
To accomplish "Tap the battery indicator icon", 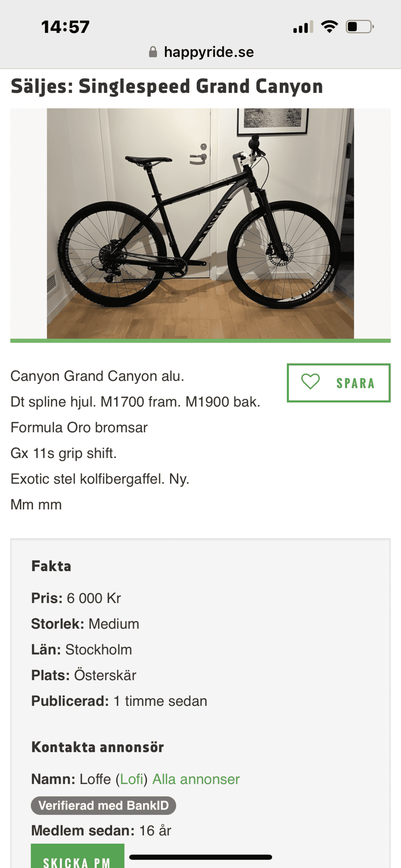I will click(359, 27).
